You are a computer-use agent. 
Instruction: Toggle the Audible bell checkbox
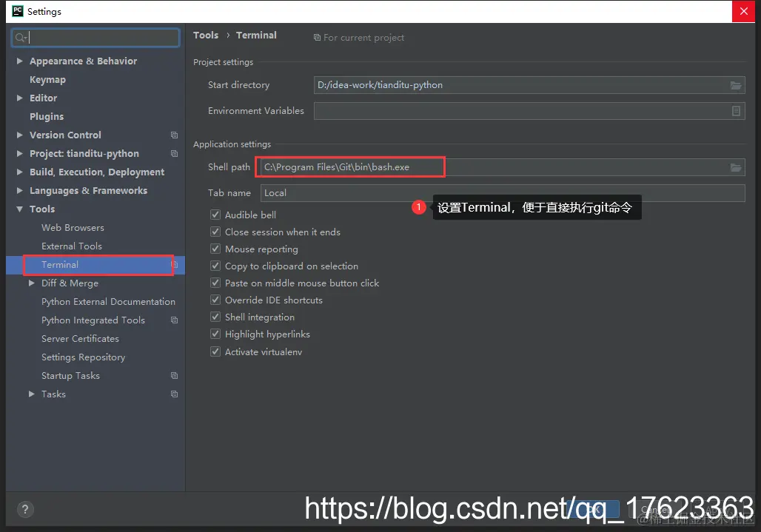click(x=215, y=215)
